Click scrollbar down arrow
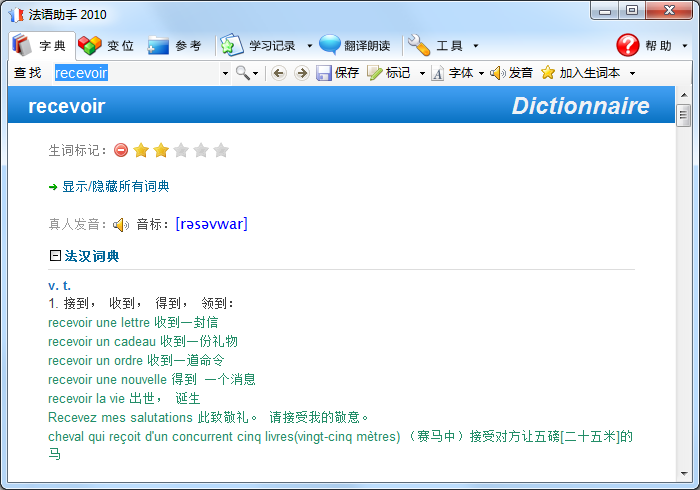Screen dimensions: 700x490 (683, 474)
